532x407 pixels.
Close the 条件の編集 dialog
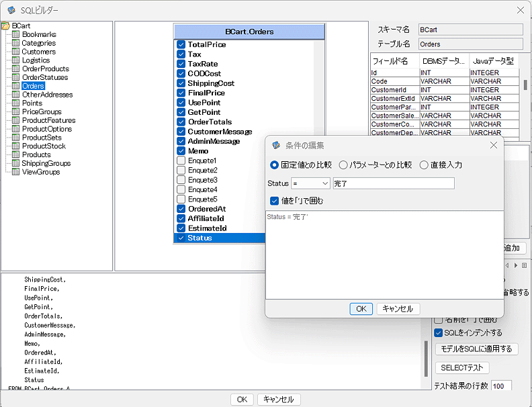494,145
